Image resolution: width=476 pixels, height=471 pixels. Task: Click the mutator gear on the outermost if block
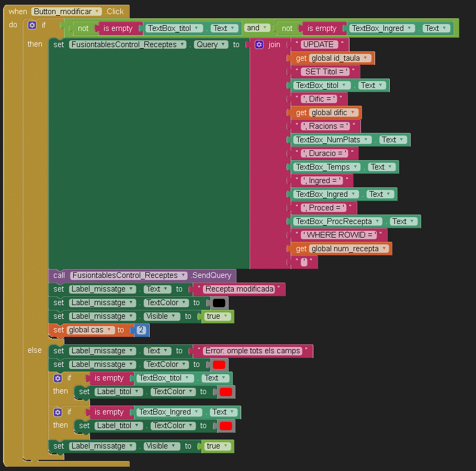(x=32, y=25)
